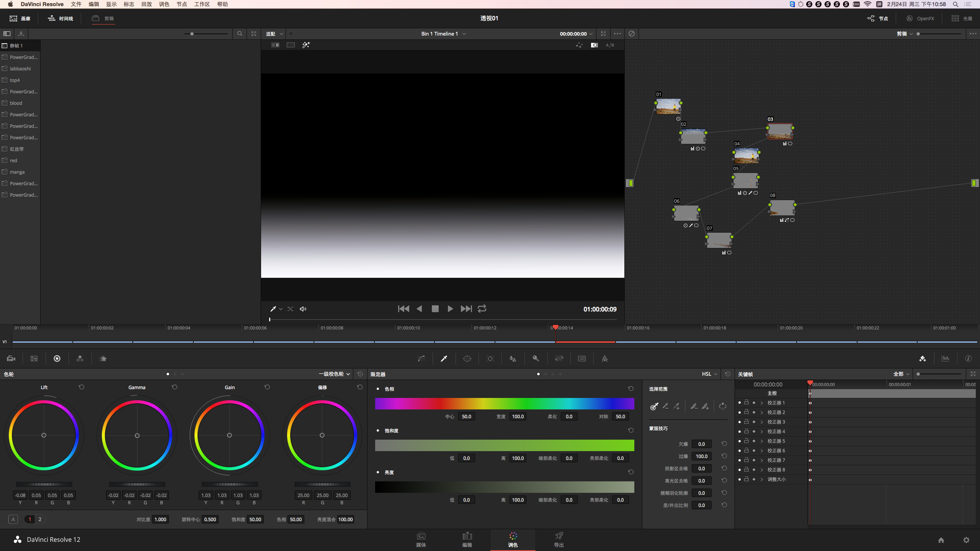Toggle the Hue qualifier enable dot
This screenshot has height=551, width=980.
(x=378, y=389)
